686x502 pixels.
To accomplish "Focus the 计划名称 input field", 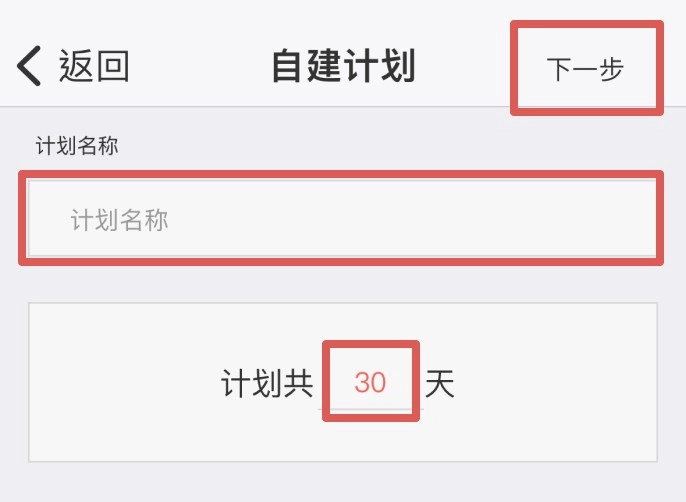I will point(340,219).
